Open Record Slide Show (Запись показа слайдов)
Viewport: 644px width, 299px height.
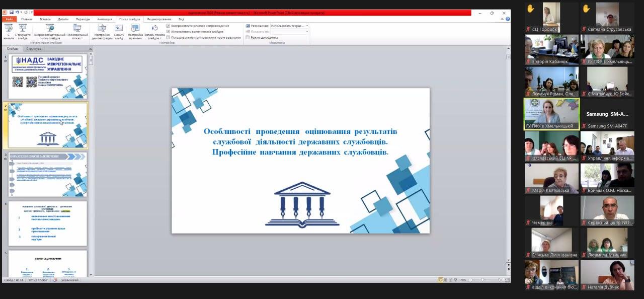pos(154,31)
